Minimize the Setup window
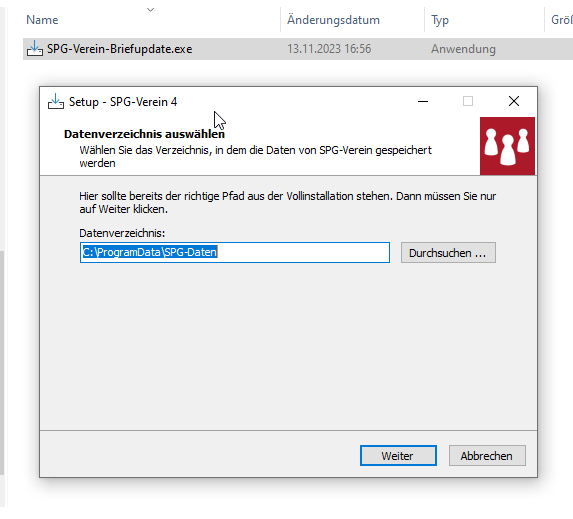 423,101
